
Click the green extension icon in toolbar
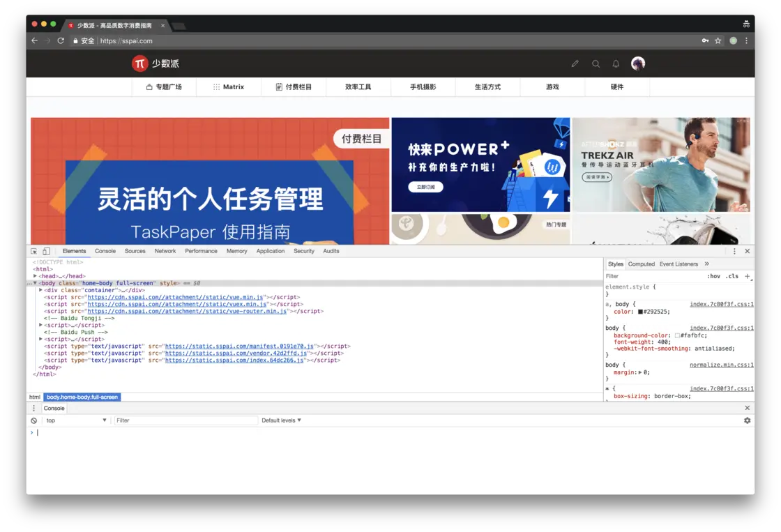[733, 41]
